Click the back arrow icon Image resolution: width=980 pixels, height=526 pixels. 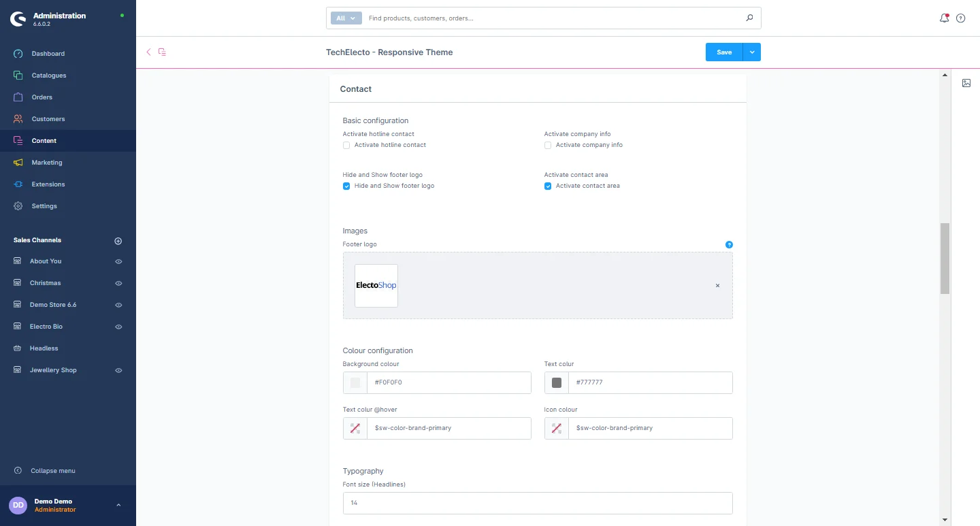[148, 52]
